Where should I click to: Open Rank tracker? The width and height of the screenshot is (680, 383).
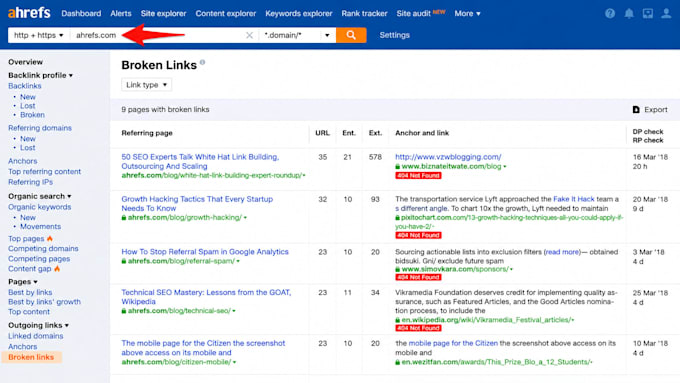click(364, 13)
